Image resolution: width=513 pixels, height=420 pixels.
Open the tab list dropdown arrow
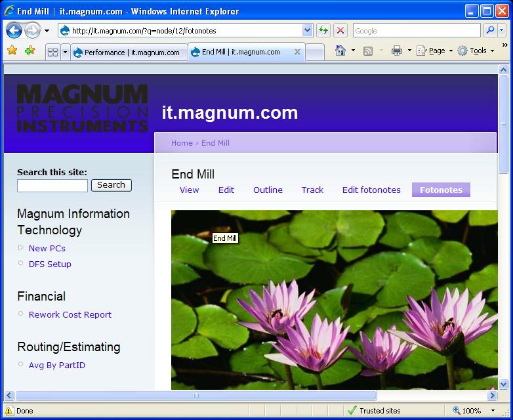[x=65, y=52]
